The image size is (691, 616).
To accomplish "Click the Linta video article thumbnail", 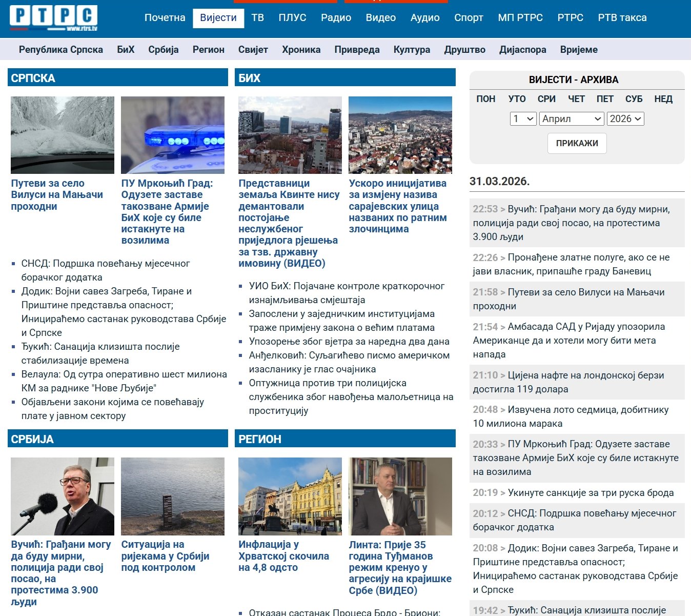I will pos(400,496).
